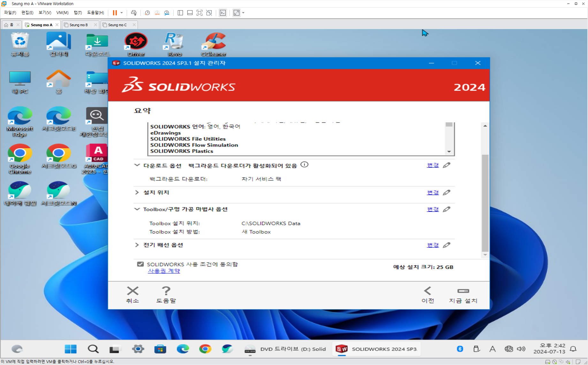This screenshot has height=365, width=588.
Task: Toggle SOLIDWORKS license agreement checkbox
Action: point(140,264)
